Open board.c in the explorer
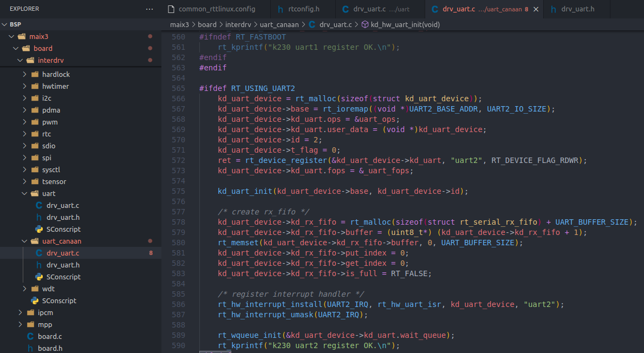Screen dimensions: 644x353 (50, 336)
